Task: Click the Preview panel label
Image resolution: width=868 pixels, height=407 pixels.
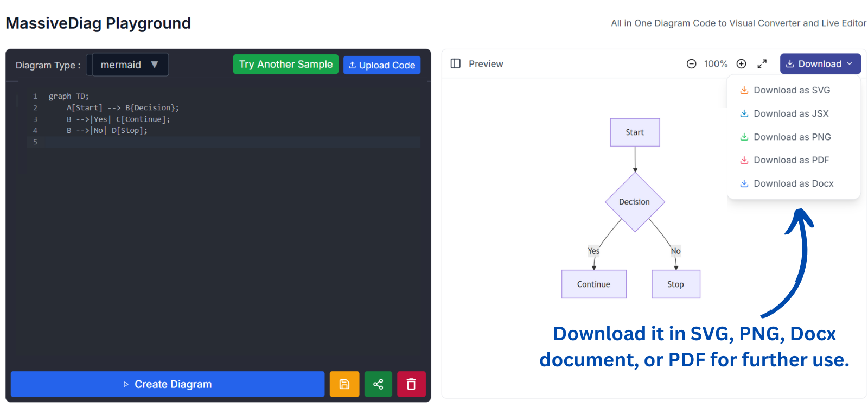Action: tap(486, 64)
